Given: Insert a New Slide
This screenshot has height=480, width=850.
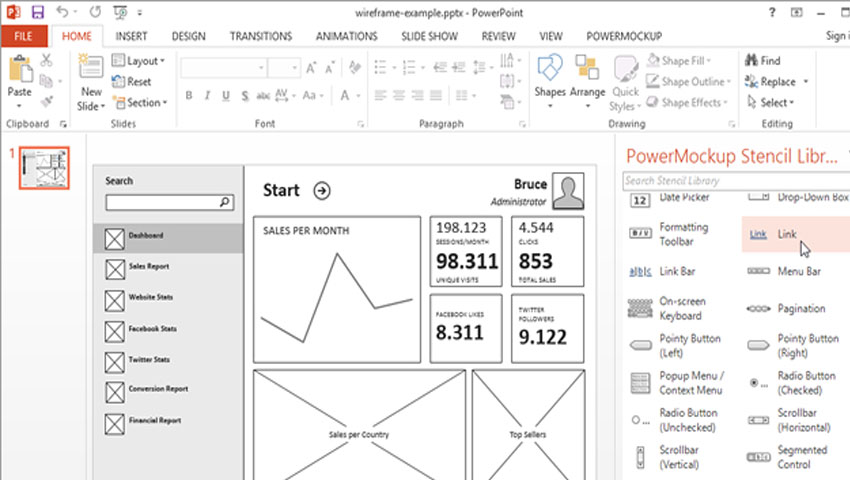Looking at the screenshot, I should [91, 82].
